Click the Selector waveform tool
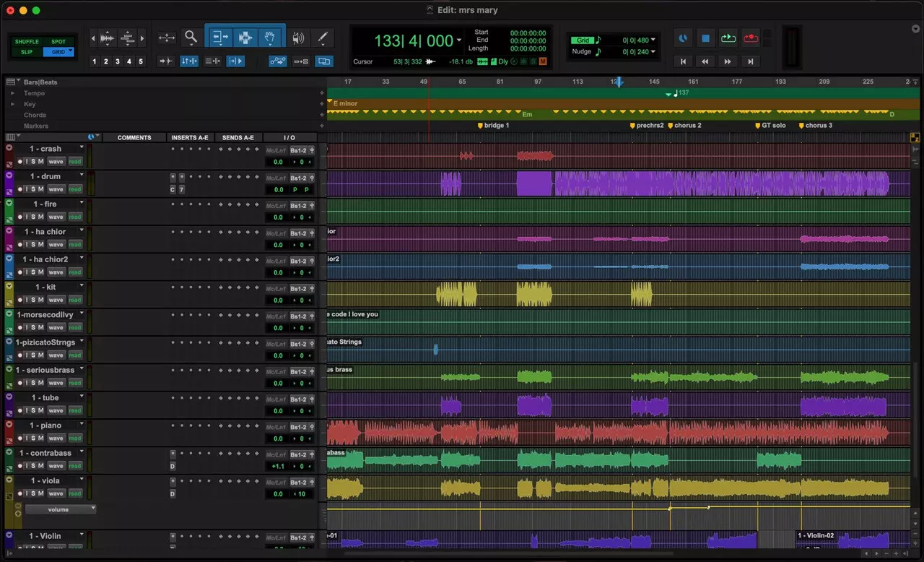This screenshot has width=924, height=562. (x=245, y=37)
